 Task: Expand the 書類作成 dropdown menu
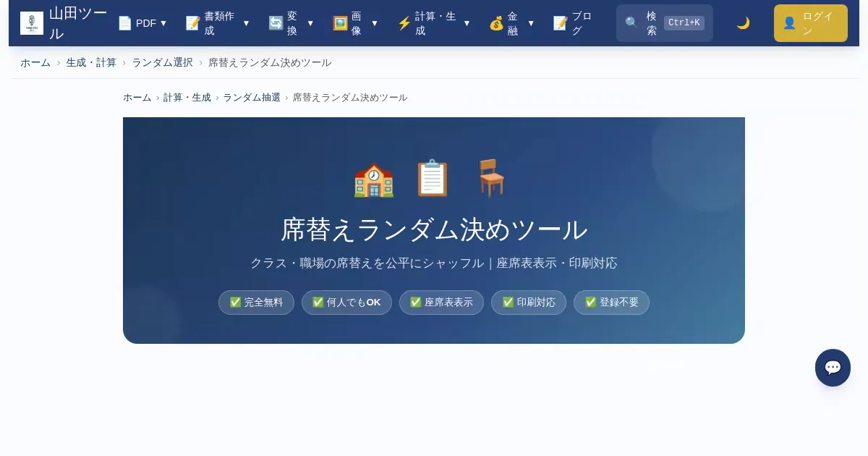(217, 23)
